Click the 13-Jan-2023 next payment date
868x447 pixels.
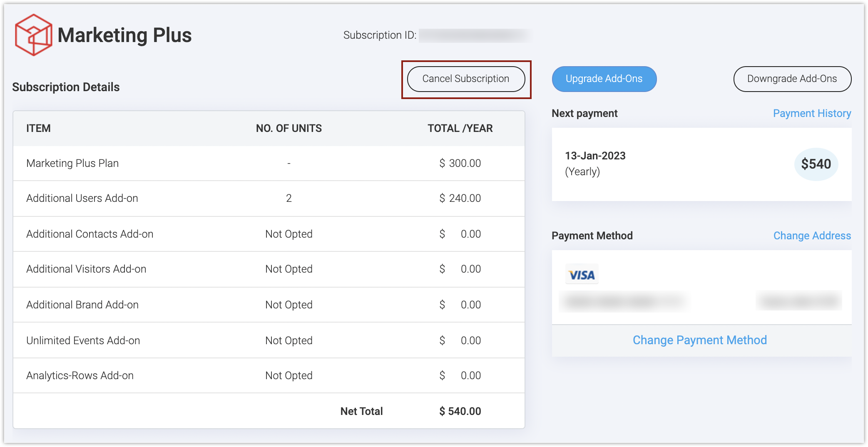point(595,156)
